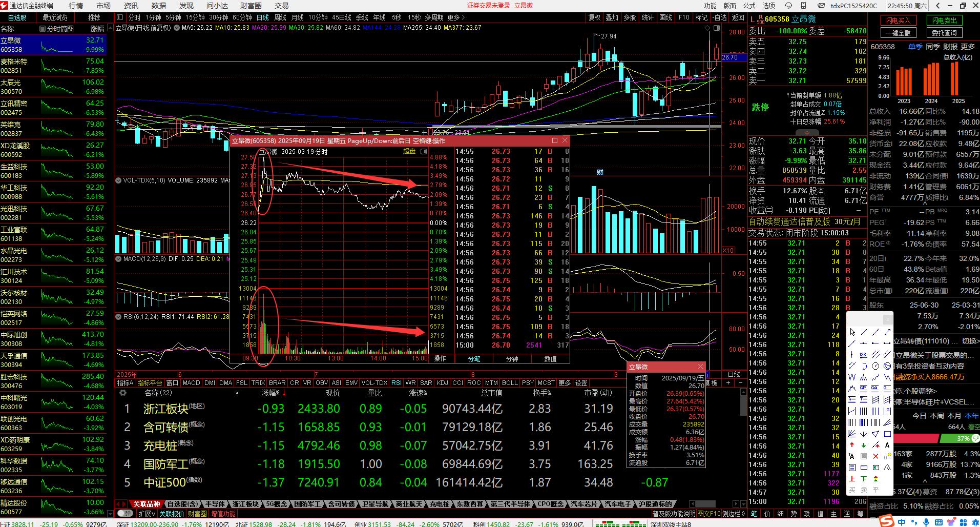
Task: Expand 更多 indicators list in indicator bar
Action: click(x=565, y=383)
